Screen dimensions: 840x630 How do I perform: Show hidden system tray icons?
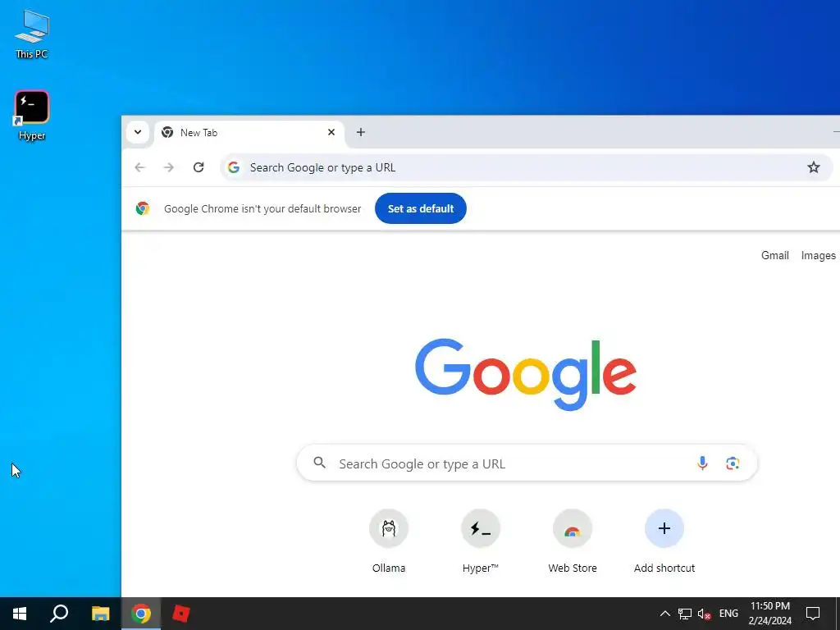(664, 614)
